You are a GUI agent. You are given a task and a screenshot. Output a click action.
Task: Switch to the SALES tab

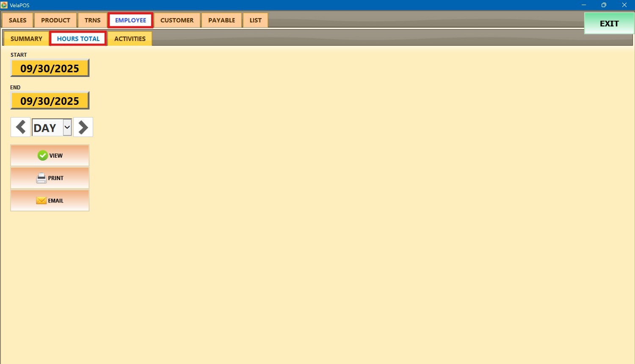point(18,20)
